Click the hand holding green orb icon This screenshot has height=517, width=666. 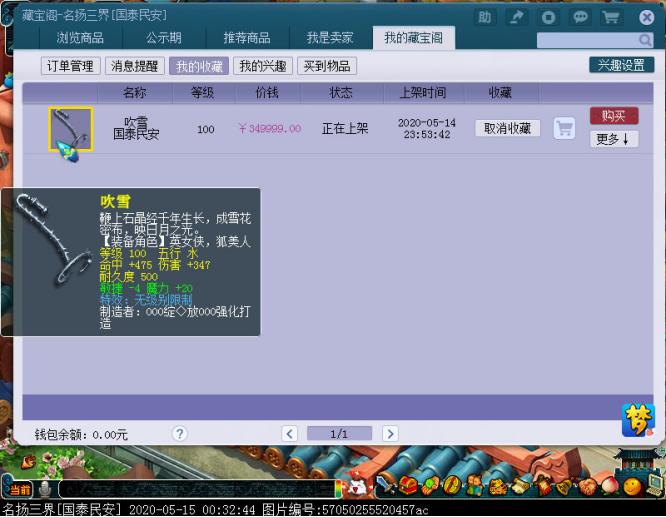[x=430, y=485]
